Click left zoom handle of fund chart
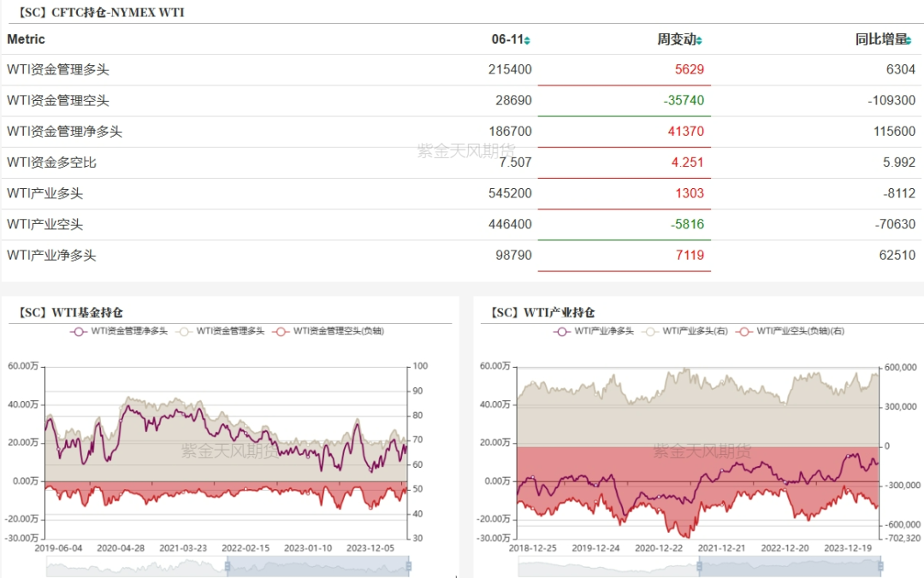The image size is (924, 578). pos(228,565)
